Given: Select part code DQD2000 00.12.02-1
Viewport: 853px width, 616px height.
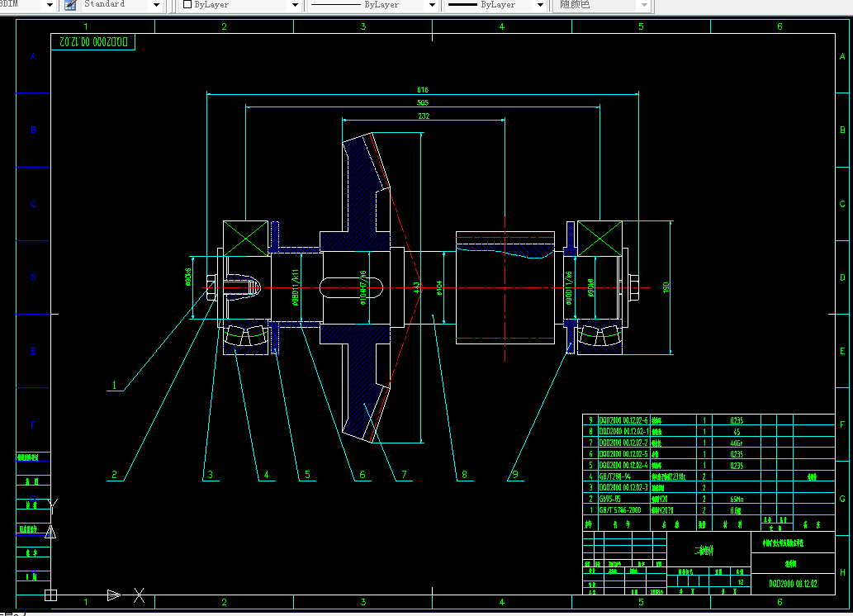Looking at the screenshot, I should 623,432.
